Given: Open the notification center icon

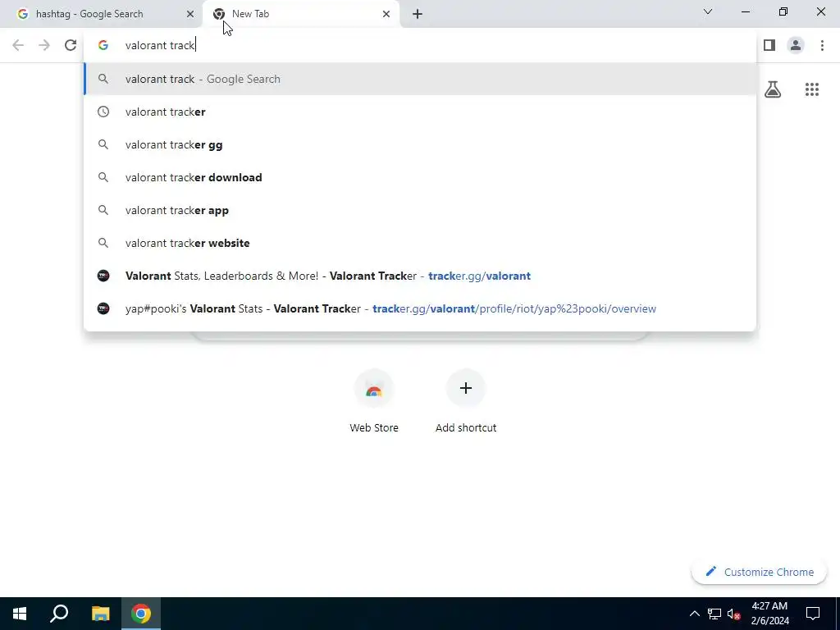Looking at the screenshot, I should 813,614.
